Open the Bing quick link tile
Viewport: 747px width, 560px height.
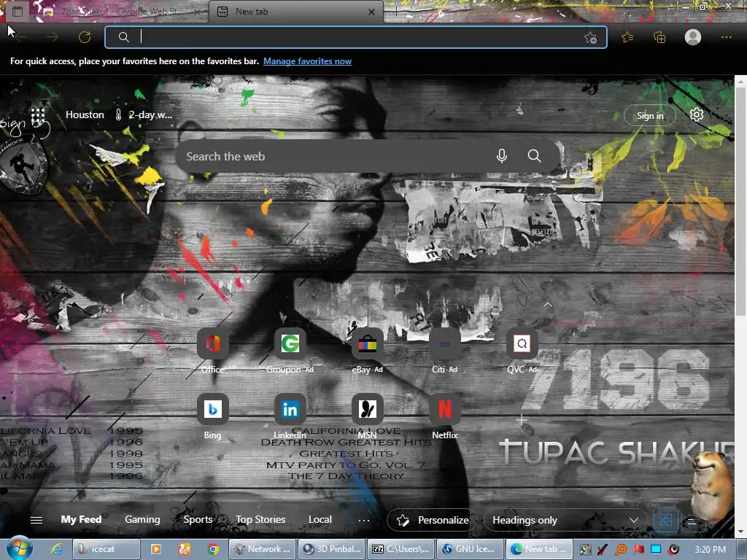point(212,409)
